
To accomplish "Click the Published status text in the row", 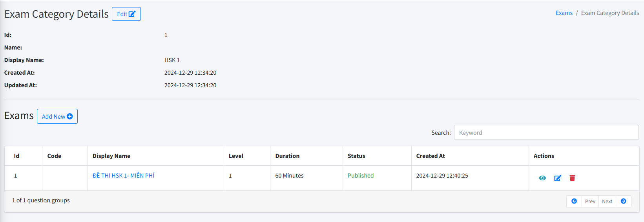I will tap(361, 176).
